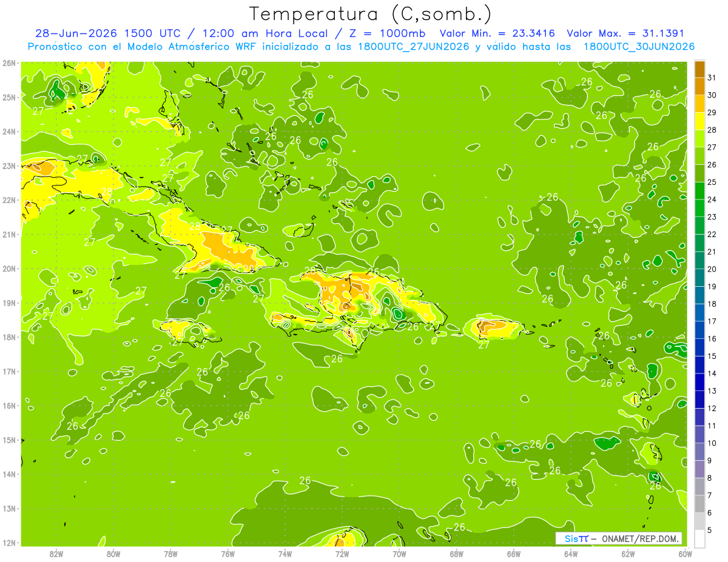
Task: Click the longitude axis label "78W"
Action: click(x=170, y=554)
